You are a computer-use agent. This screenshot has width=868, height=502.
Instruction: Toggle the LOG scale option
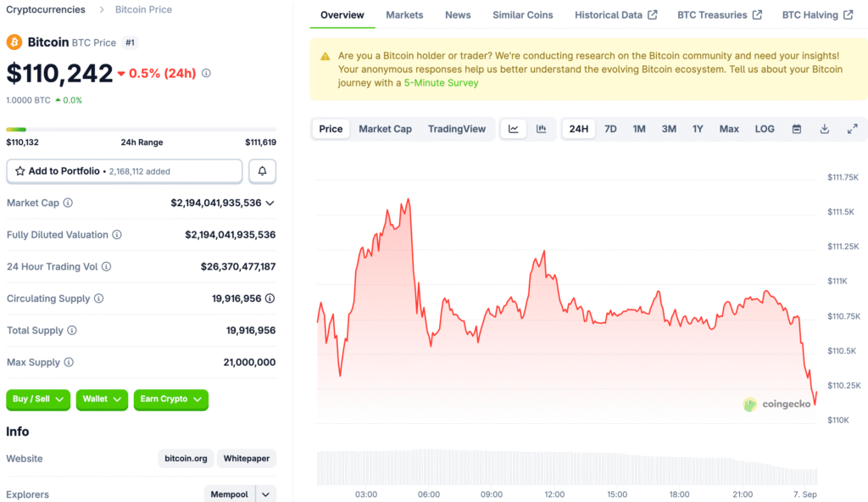click(x=765, y=129)
